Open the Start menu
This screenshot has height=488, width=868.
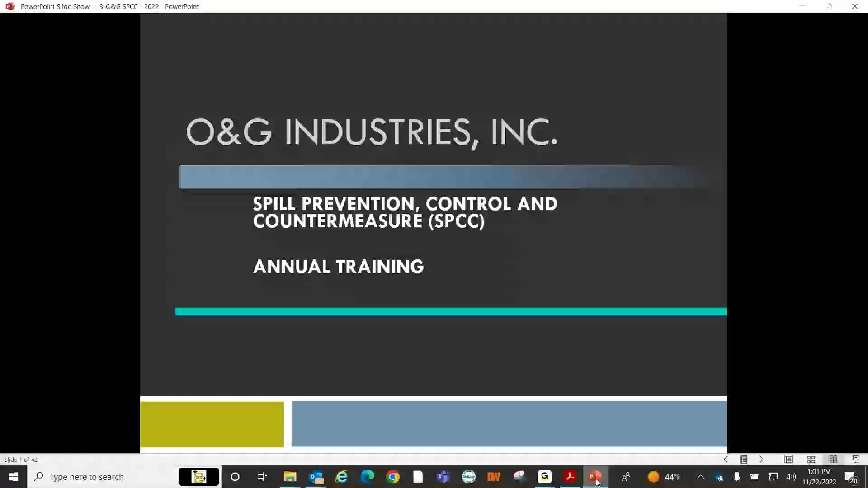(x=13, y=477)
